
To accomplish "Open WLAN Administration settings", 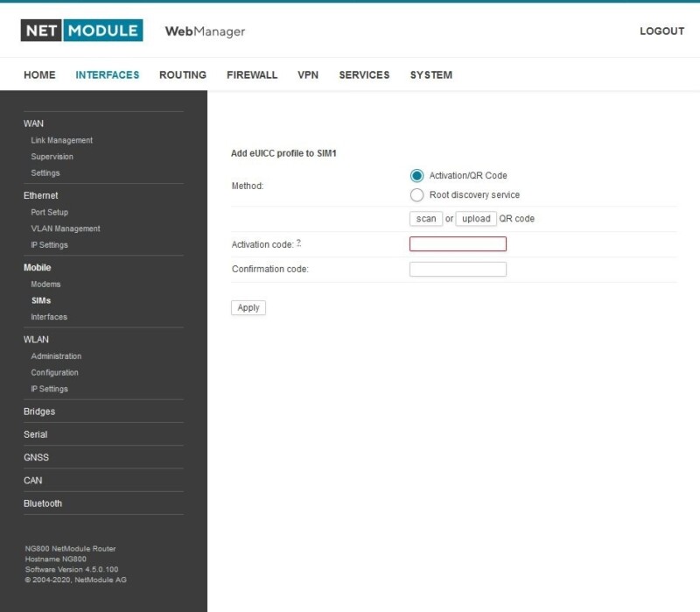I will pos(56,355).
